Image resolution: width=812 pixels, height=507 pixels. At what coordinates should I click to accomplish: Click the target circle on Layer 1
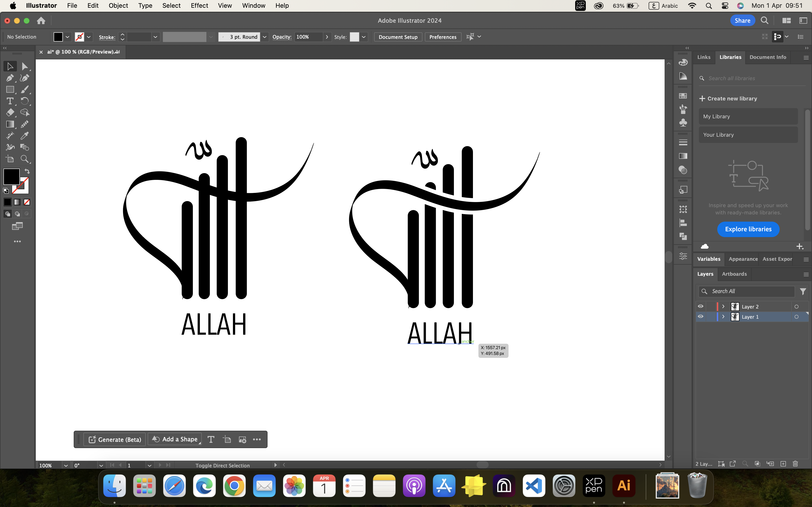click(x=797, y=317)
